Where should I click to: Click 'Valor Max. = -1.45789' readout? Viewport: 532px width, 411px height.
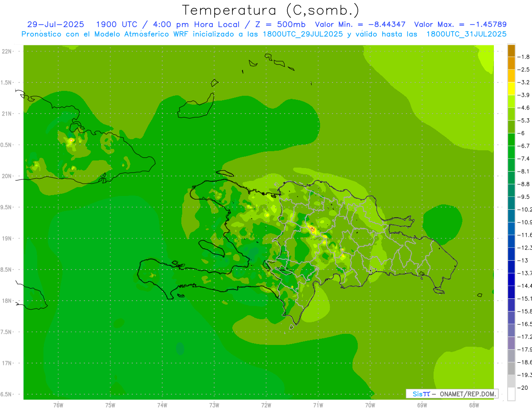click(x=460, y=24)
